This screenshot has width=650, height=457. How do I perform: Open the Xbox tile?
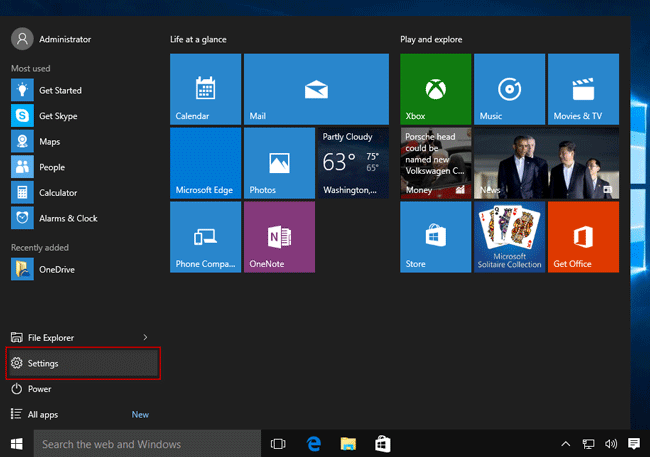coord(436,89)
